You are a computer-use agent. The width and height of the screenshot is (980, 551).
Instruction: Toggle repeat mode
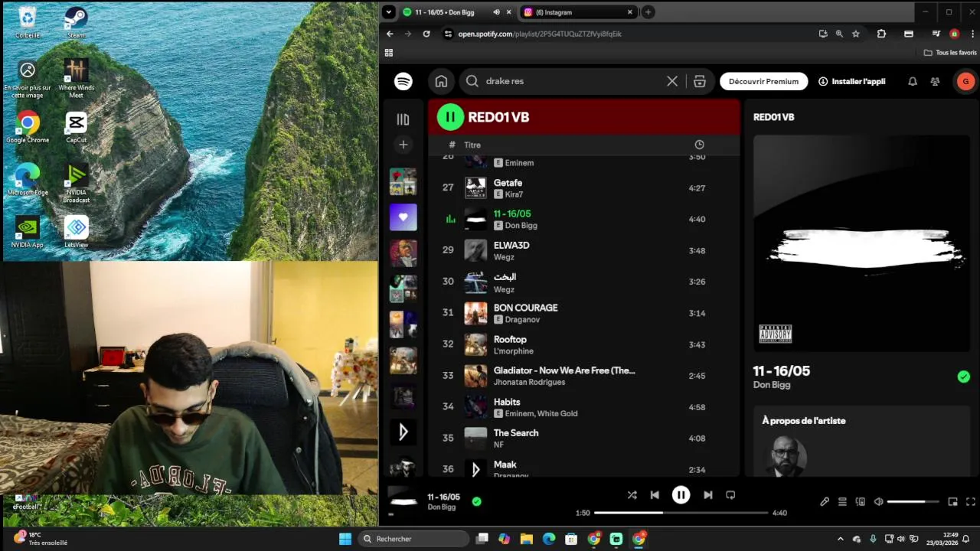point(730,495)
